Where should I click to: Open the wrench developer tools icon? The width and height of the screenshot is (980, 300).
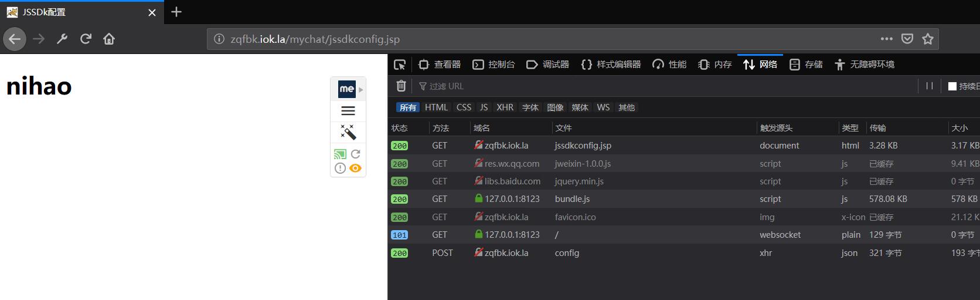pos(62,39)
